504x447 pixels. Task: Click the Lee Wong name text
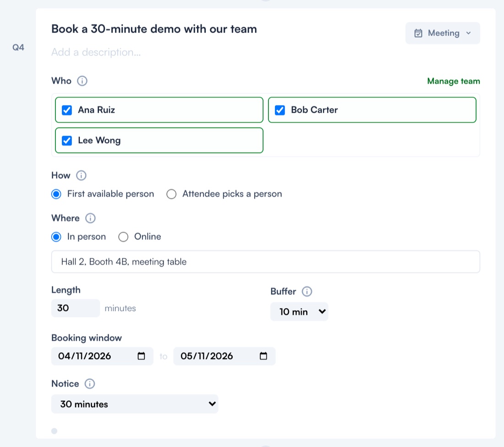pyautogui.click(x=99, y=141)
